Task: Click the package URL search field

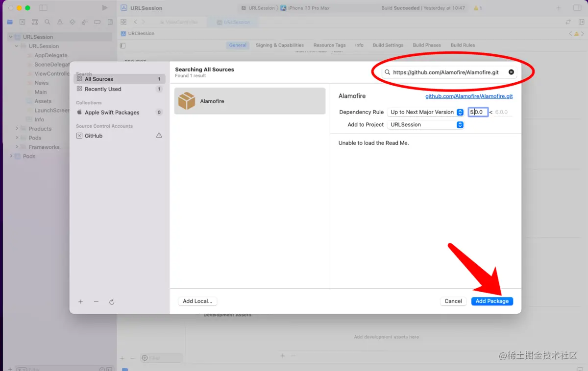Action: coord(449,72)
